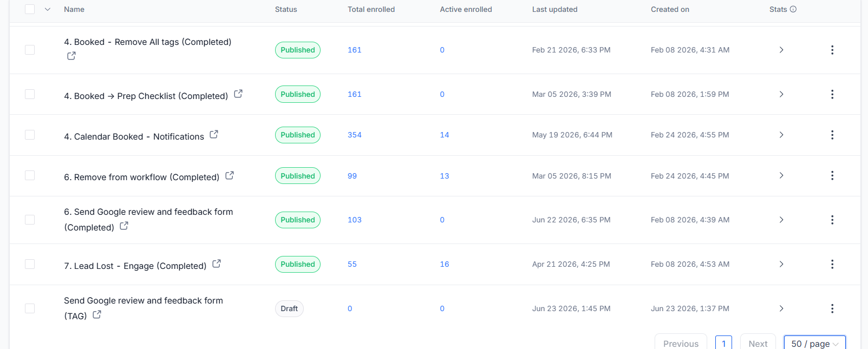Open external link for Booked - Remove All tags

tap(71, 56)
